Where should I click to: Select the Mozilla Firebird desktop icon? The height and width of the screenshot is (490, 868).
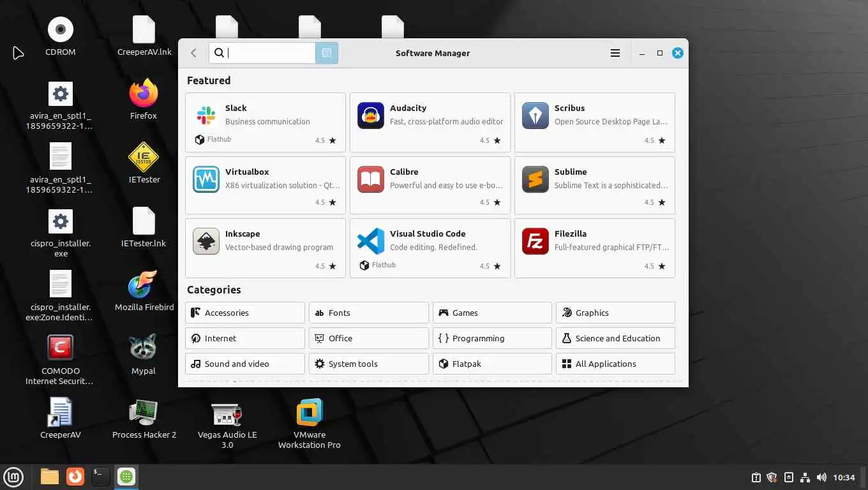(143, 285)
